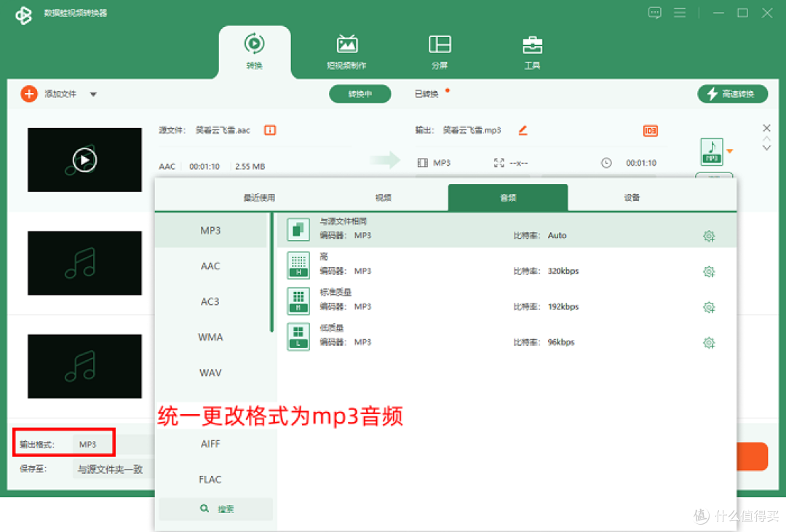Image resolution: width=786 pixels, height=532 pixels.
Task: Click the format search box
Action: click(216, 509)
